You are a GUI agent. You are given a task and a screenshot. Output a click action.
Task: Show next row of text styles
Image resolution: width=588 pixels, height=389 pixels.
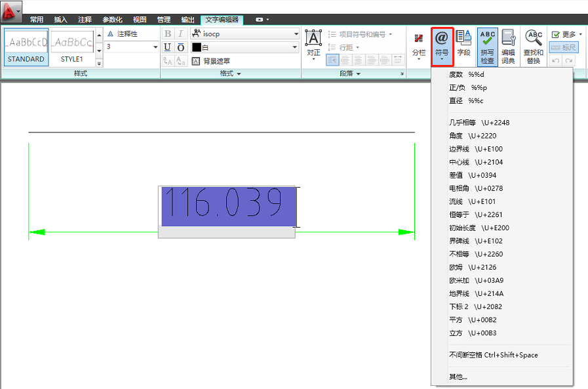99,51
